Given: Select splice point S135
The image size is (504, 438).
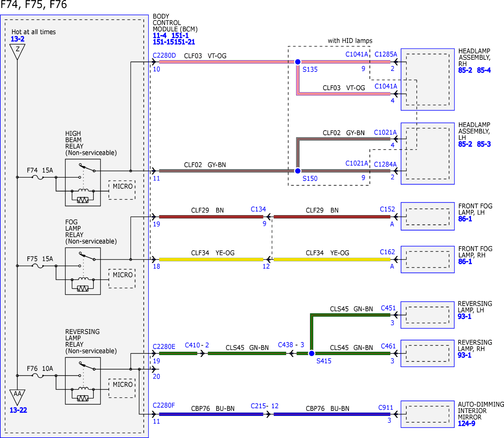Looking at the screenshot, I should 298,62.
